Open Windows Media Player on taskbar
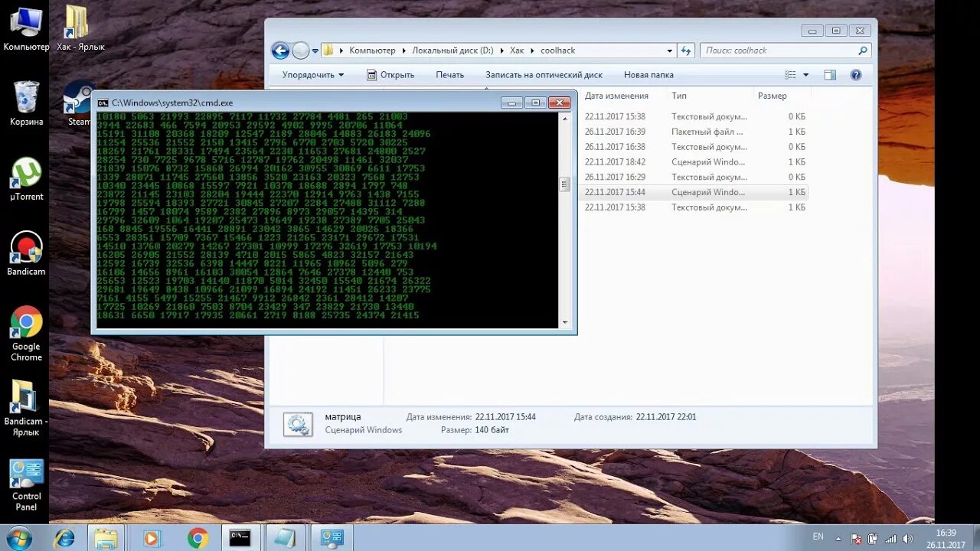This screenshot has width=980, height=551. (x=151, y=538)
